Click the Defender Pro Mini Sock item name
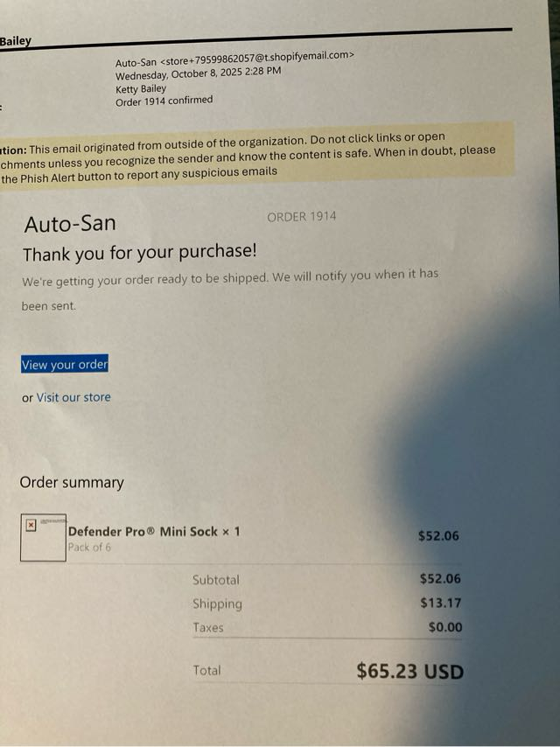 (154, 532)
